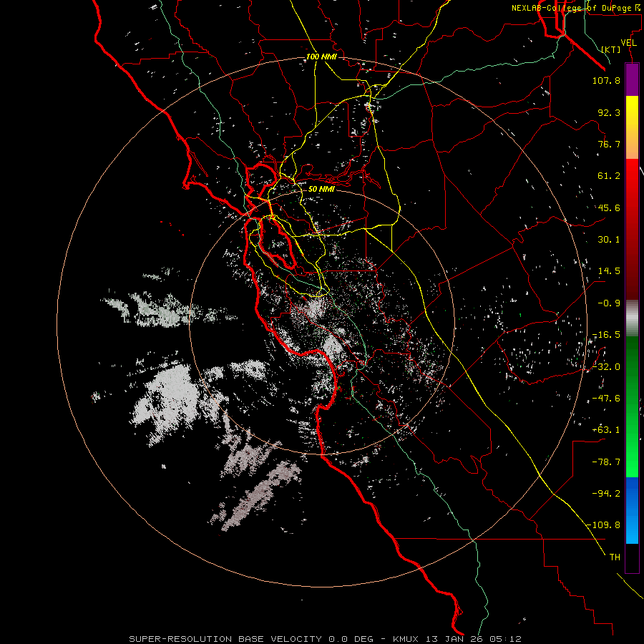Pick the blue segment of velocity color bar

[632, 510]
